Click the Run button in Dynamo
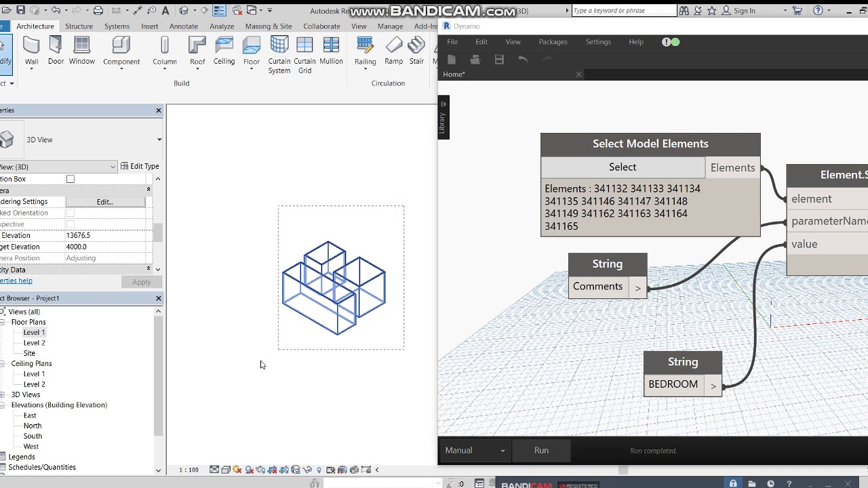 point(541,450)
